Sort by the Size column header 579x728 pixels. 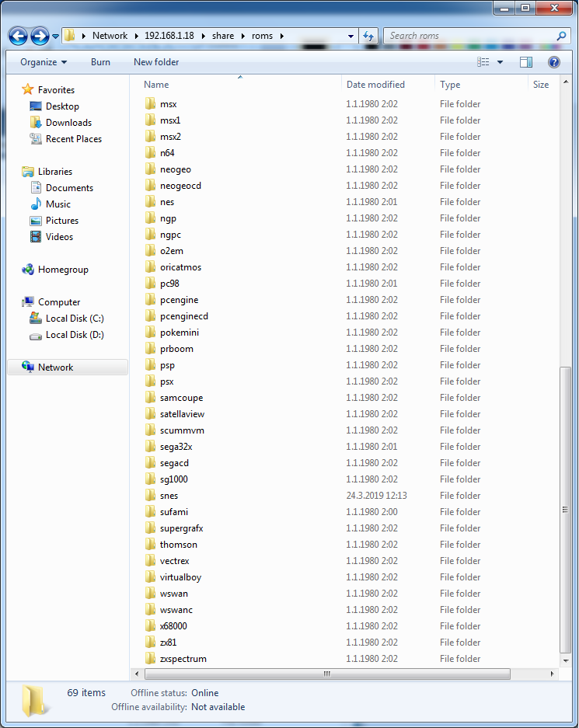(x=543, y=85)
